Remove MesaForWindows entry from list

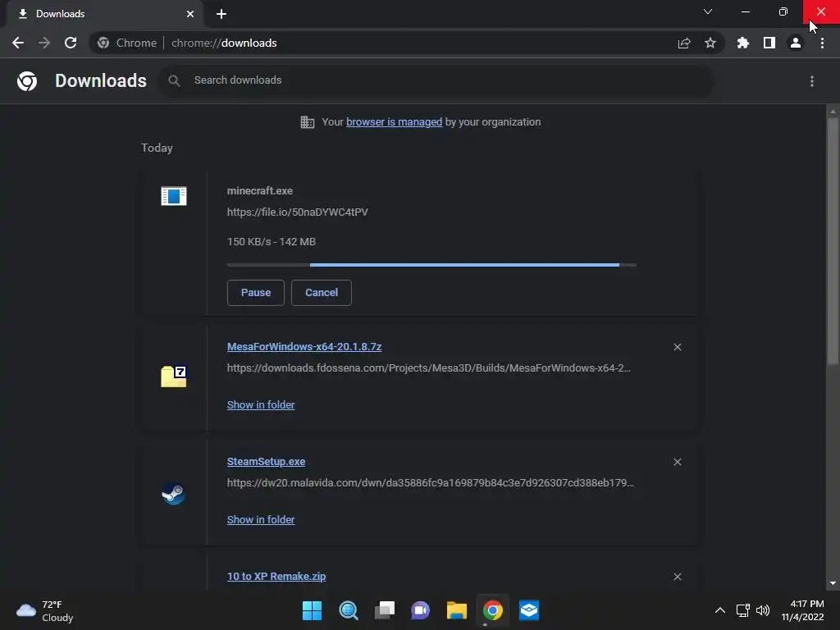(678, 347)
